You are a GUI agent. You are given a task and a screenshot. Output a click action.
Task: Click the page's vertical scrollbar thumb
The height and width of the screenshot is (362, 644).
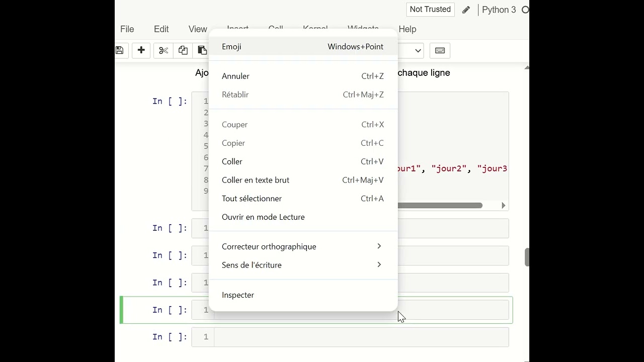527,257
